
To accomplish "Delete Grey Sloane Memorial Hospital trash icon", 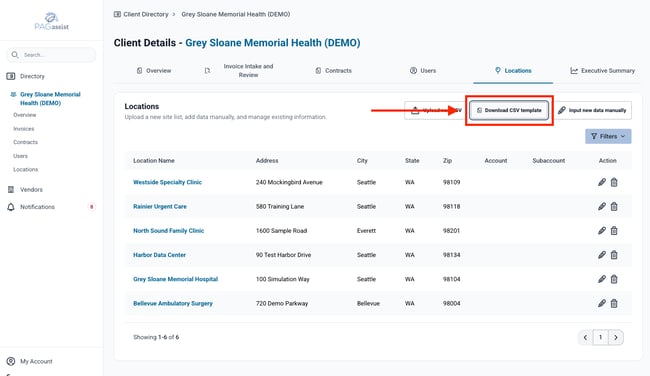I will [x=614, y=279].
